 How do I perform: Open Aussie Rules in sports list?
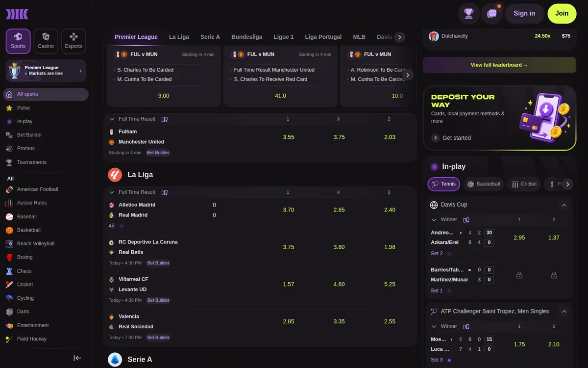32,203
